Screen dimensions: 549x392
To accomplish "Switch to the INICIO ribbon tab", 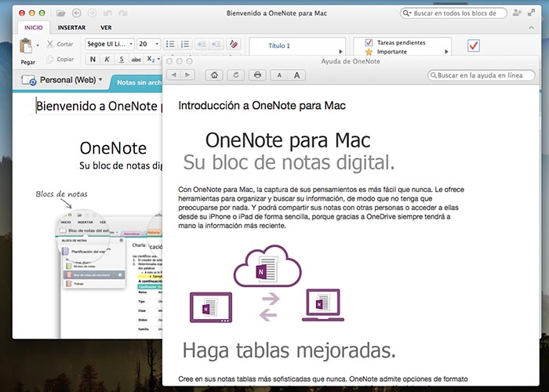I will click(x=33, y=27).
